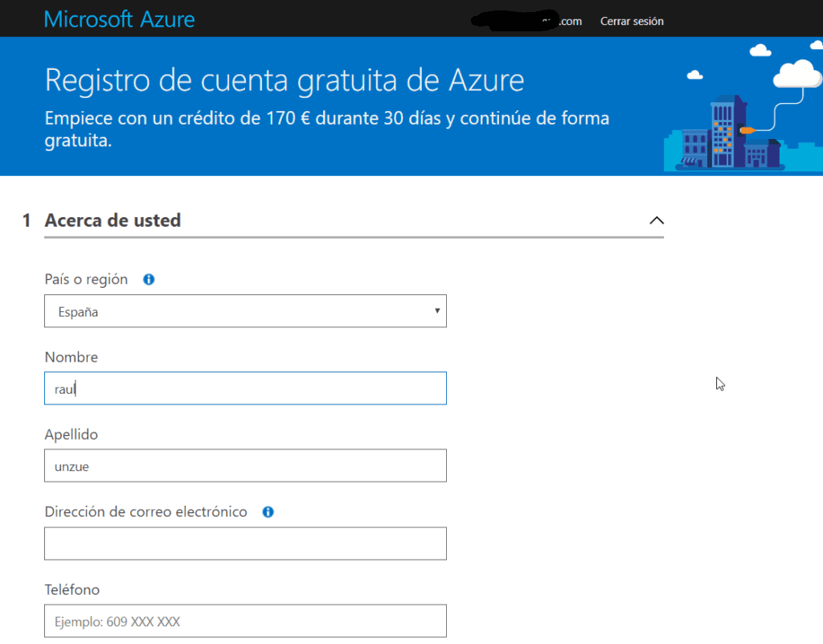Click the Cerrar sesión link
823x644 pixels.
coord(632,21)
